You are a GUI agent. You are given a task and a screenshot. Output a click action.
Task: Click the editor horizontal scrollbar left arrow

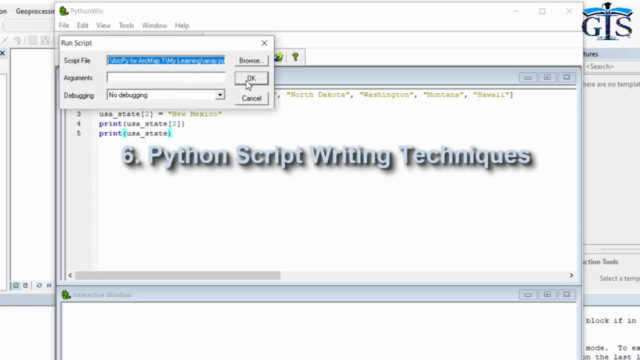(70, 276)
